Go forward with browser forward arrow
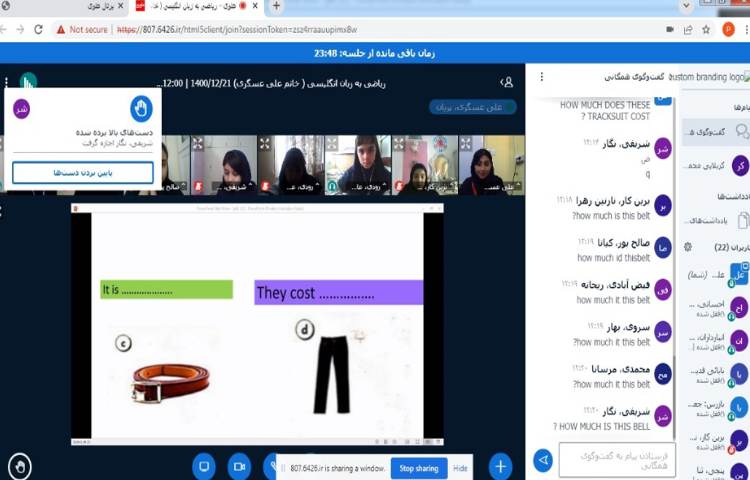This screenshot has width=750, height=480. tap(20, 30)
